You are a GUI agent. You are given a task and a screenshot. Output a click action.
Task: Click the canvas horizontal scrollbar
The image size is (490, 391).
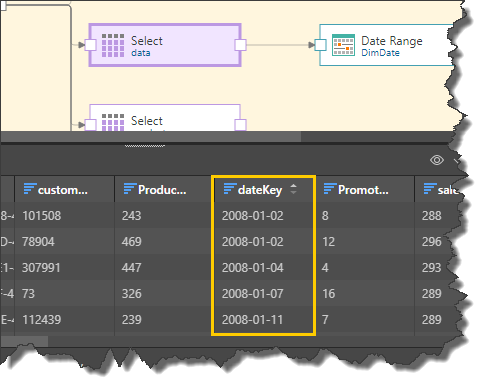[x=151, y=137]
